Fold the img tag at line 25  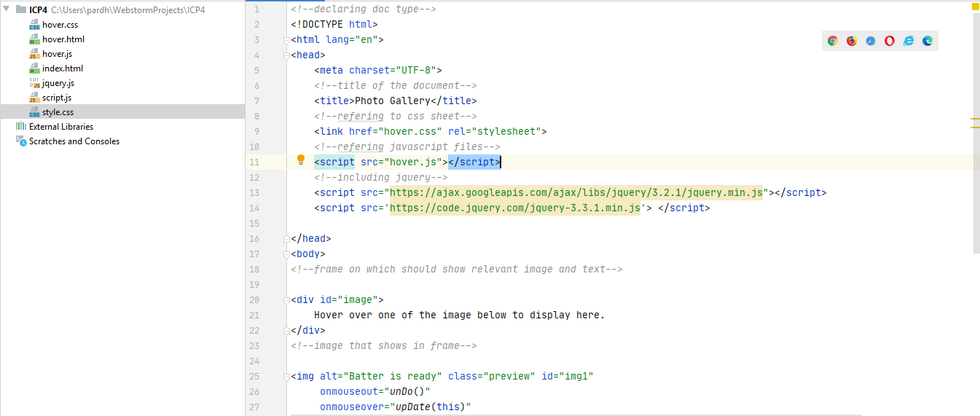click(x=286, y=376)
